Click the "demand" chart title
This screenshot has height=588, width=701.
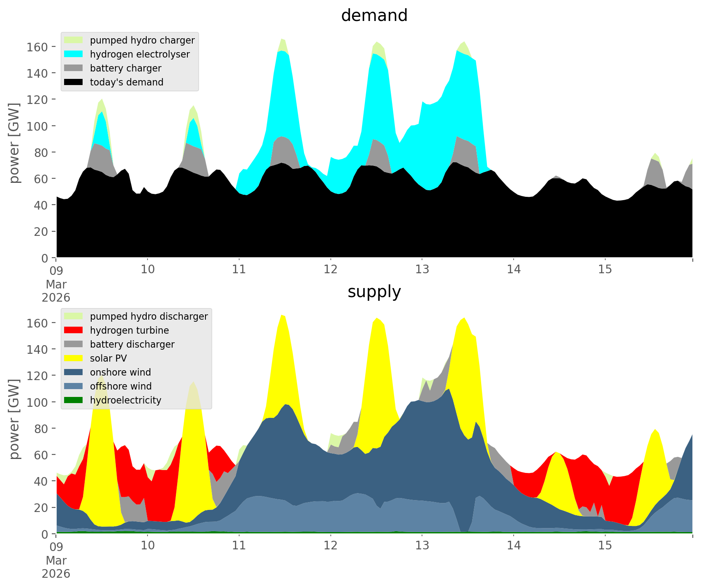[x=374, y=16]
